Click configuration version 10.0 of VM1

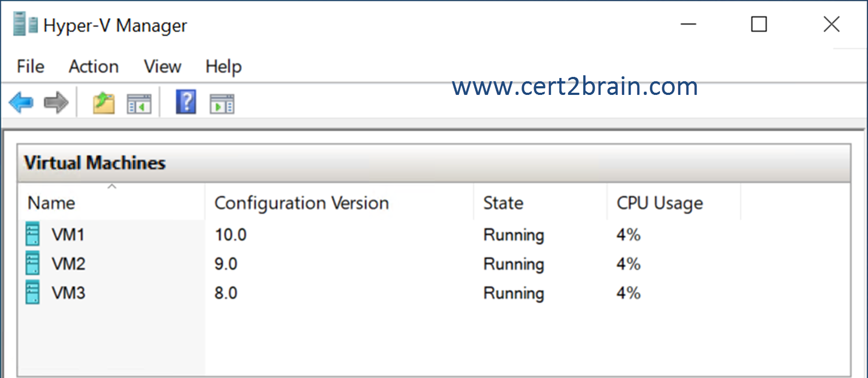point(231,235)
